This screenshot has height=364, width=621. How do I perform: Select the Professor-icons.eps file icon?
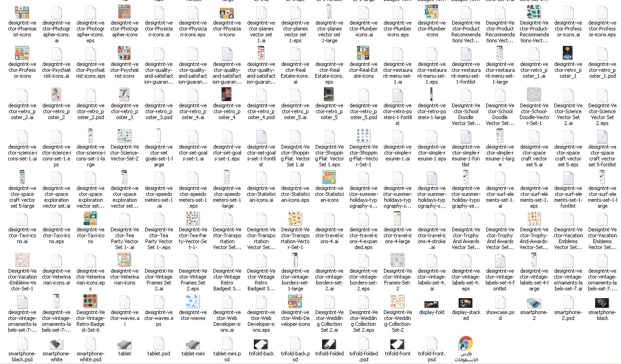coord(602,12)
